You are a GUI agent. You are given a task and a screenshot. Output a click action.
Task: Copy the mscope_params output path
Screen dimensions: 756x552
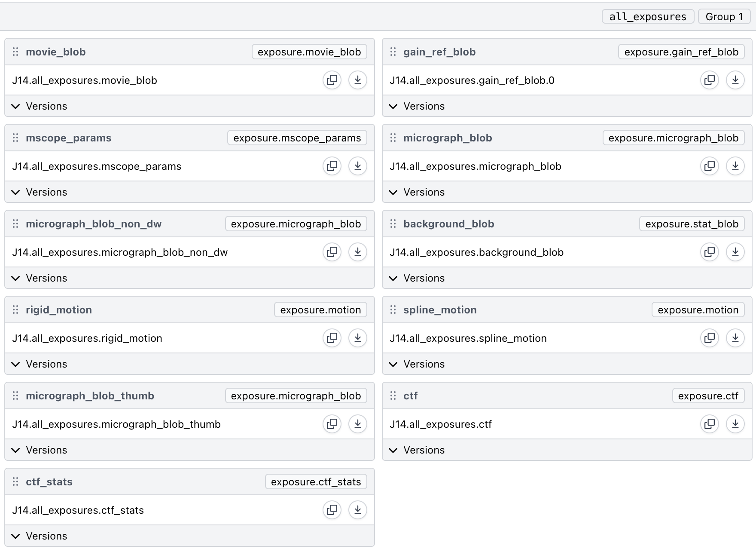(x=332, y=166)
